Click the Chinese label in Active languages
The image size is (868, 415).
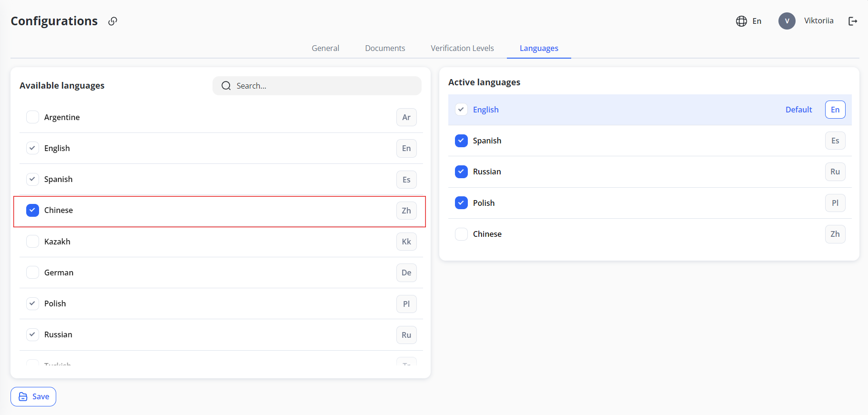pyautogui.click(x=487, y=234)
